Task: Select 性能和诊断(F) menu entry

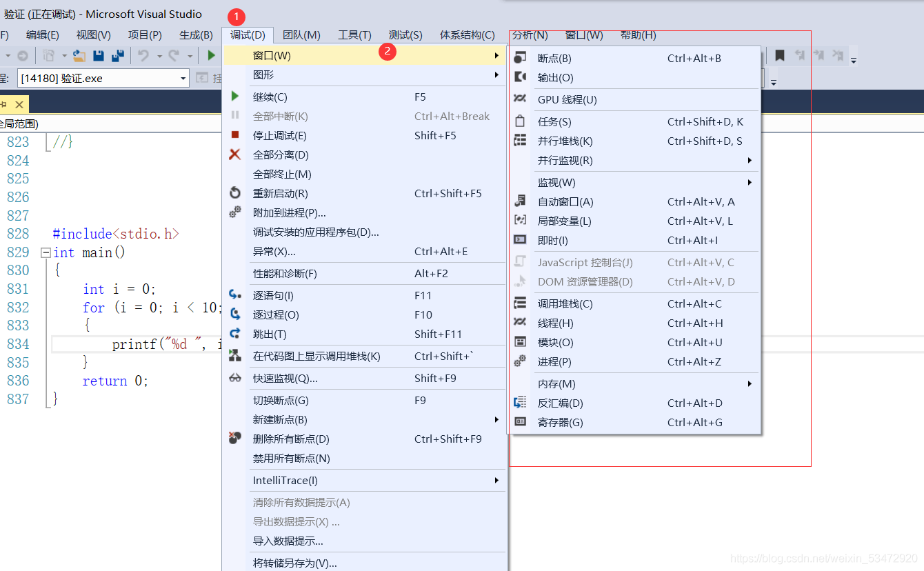Action: (x=365, y=273)
